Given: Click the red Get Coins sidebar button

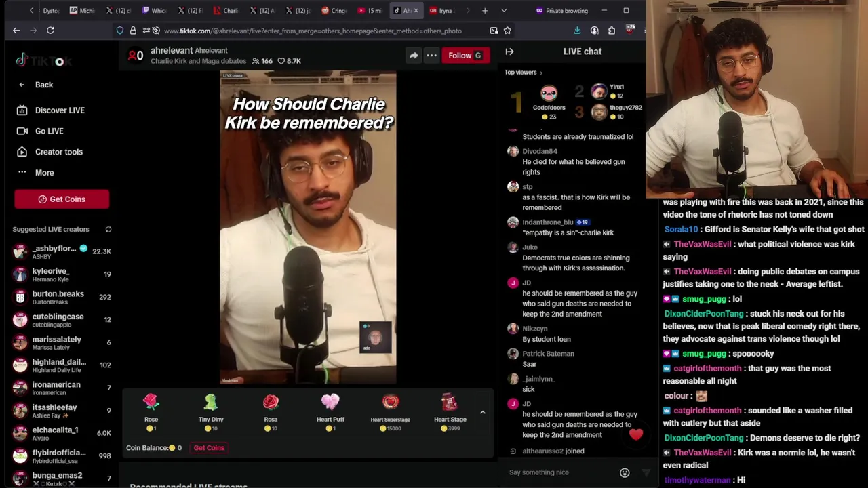Looking at the screenshot, I should [x=62, y=199].
